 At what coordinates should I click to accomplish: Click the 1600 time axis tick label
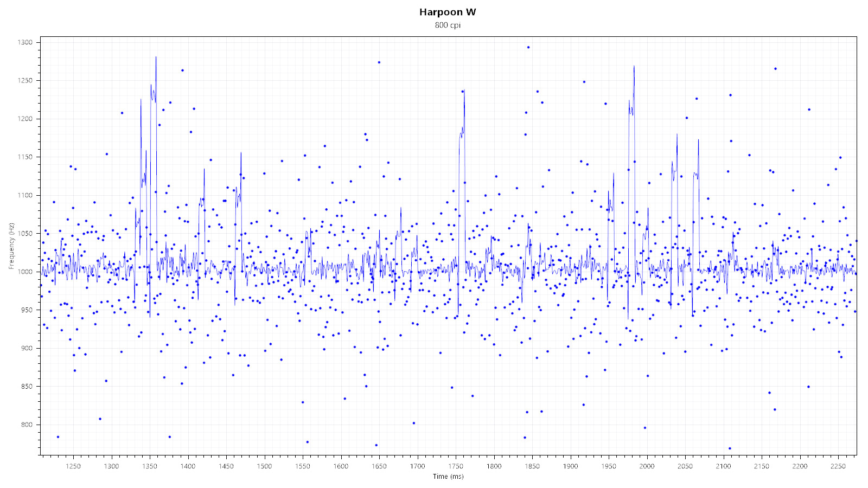[341, 466]
